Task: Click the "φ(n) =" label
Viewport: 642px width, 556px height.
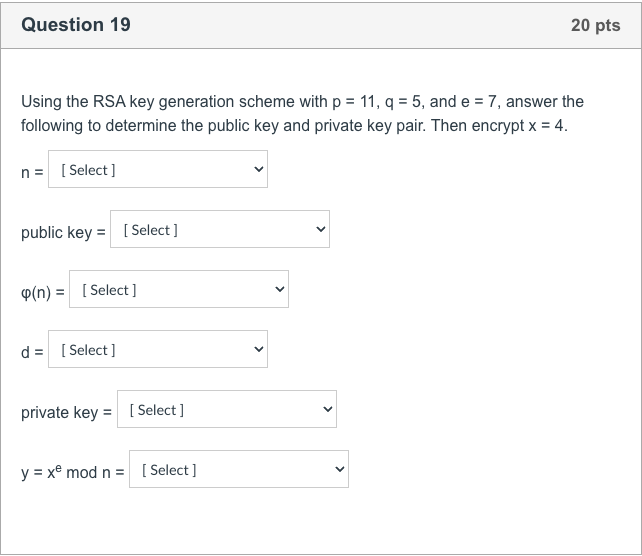Action: coord(43,292)
